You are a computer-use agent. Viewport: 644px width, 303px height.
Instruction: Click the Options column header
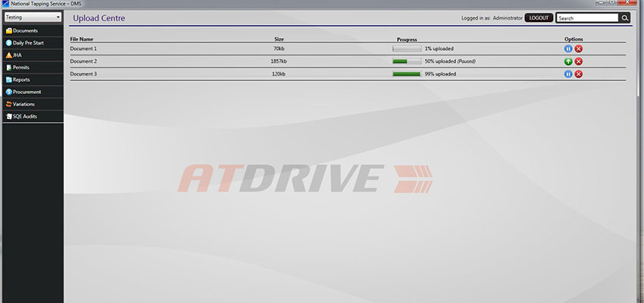point(574,39)
